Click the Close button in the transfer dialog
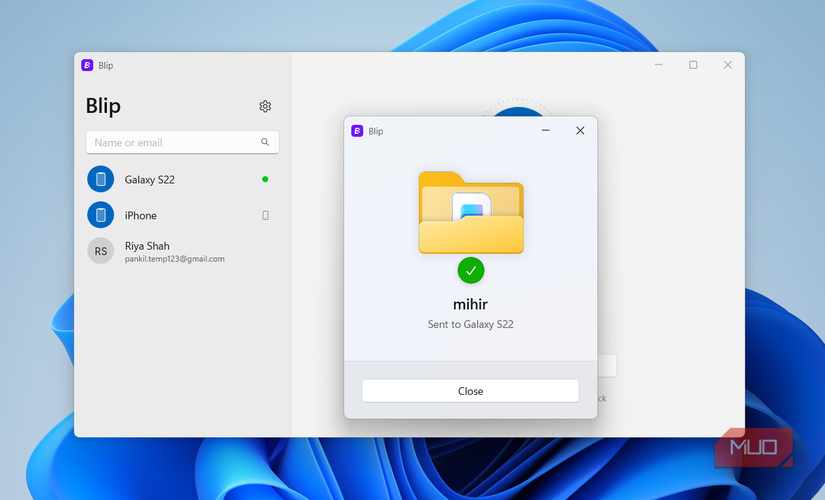Screen dimensions: 825x500 click(470, 391)
